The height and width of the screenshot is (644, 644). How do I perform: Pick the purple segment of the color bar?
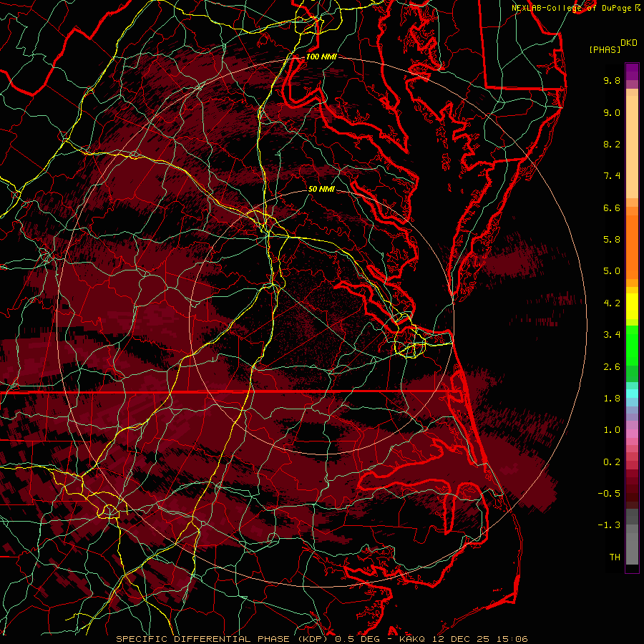632,72
